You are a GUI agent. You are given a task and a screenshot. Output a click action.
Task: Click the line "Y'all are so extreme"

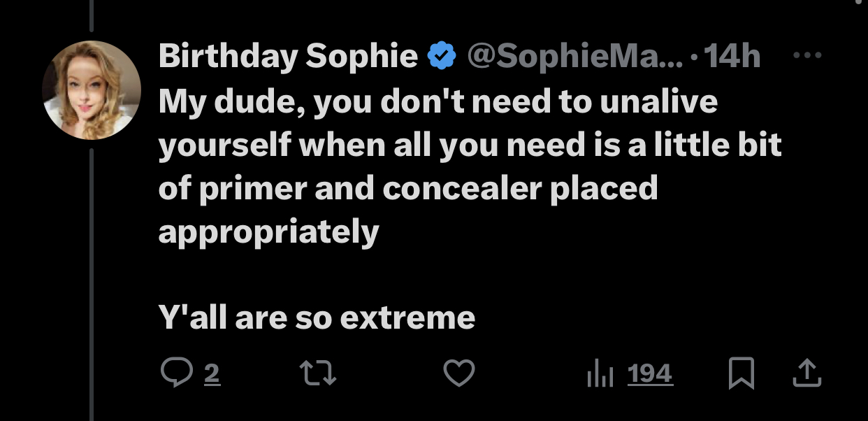pyautogui.click(x=317, y=317)
